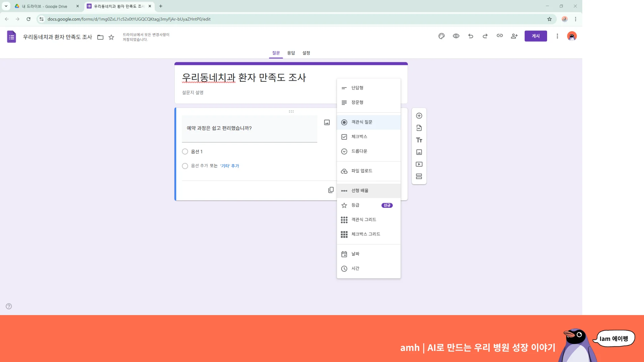The width and height of the screenshot is (644, 362).
Task: Choose 선형 배율 question type
Action: click(360, 190)
